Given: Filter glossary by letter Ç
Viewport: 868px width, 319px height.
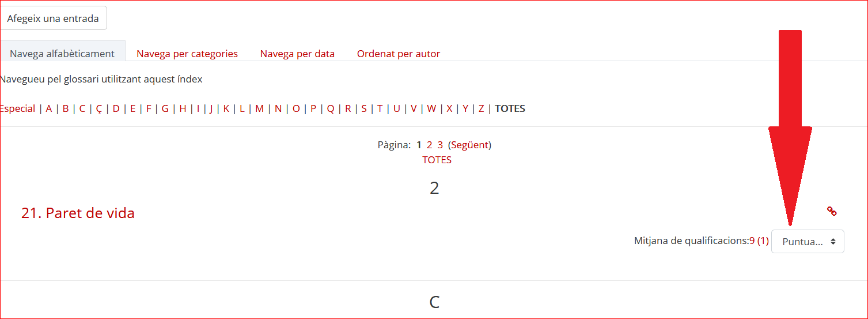Looking at the screenshot, I should click(x=99, y=108).
